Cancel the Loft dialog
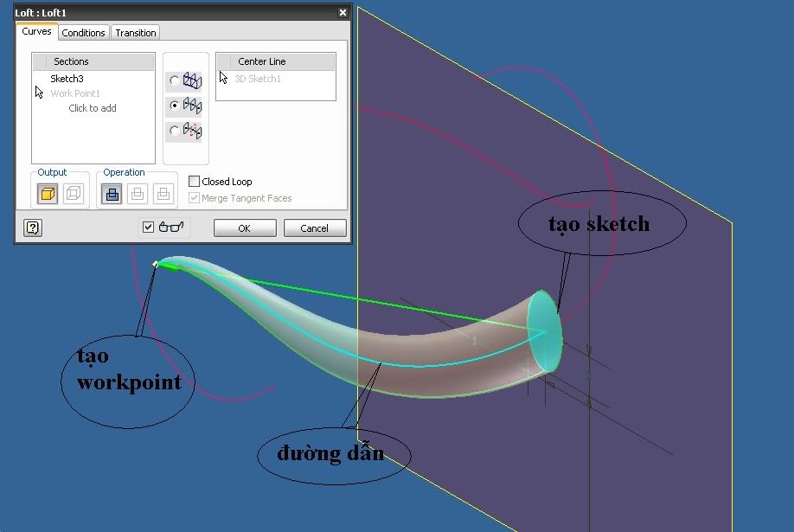This screenshot has width=794, height=532. (x=314, y=228)
